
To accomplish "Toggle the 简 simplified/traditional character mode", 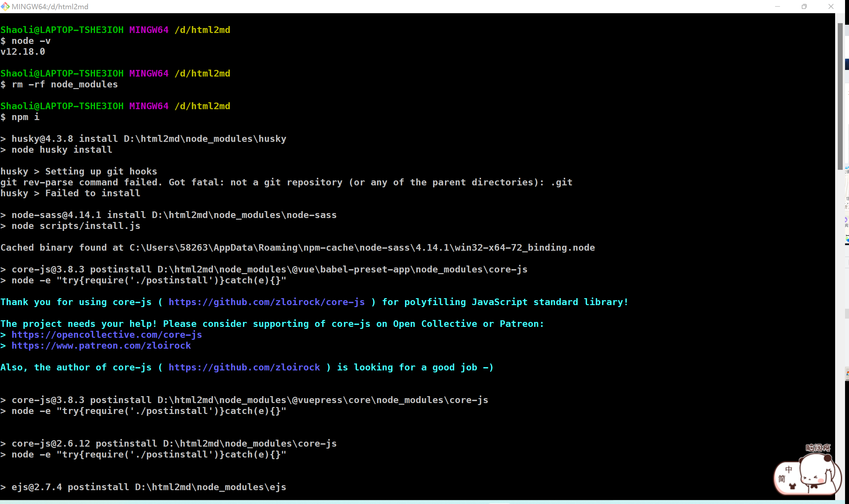I will click(x=782, y=479).
